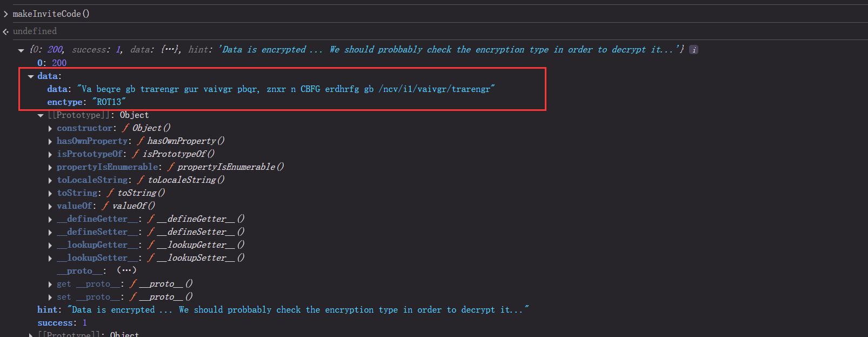The image size is (868, 337).
Task: Select the hint property string at bottom
Action: pyautogui.click(x=298, y=310)
